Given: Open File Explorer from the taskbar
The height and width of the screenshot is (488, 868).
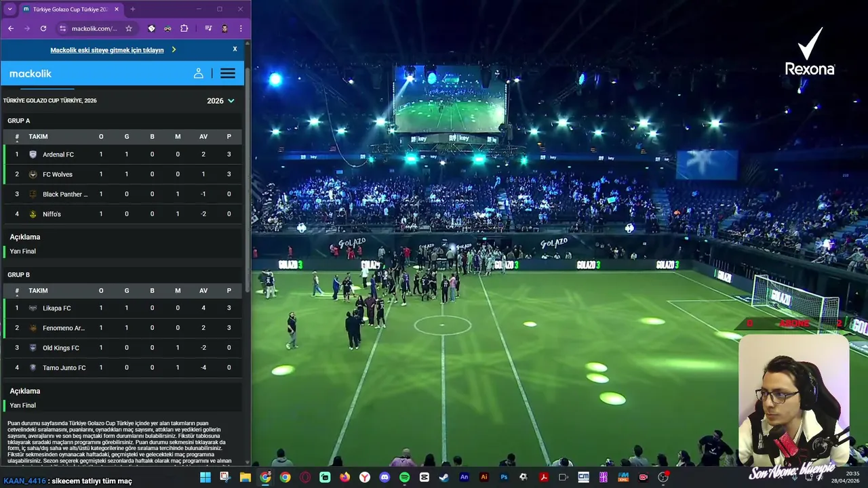Looking at the screenshot, I should point(245,477).
